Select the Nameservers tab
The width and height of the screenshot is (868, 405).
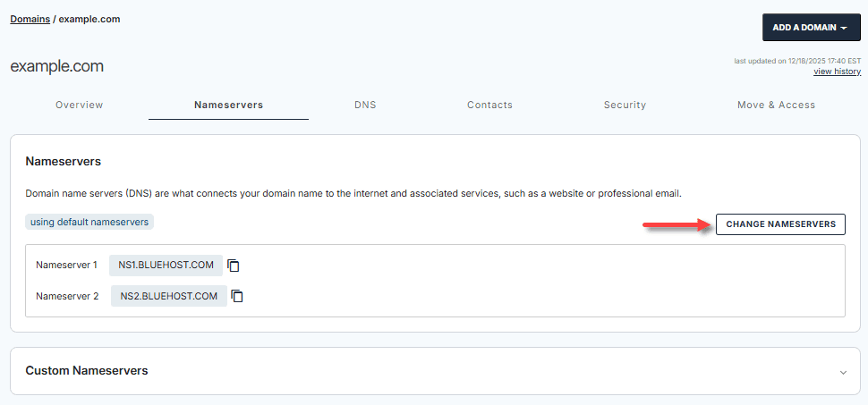click(x=228, y=105)
